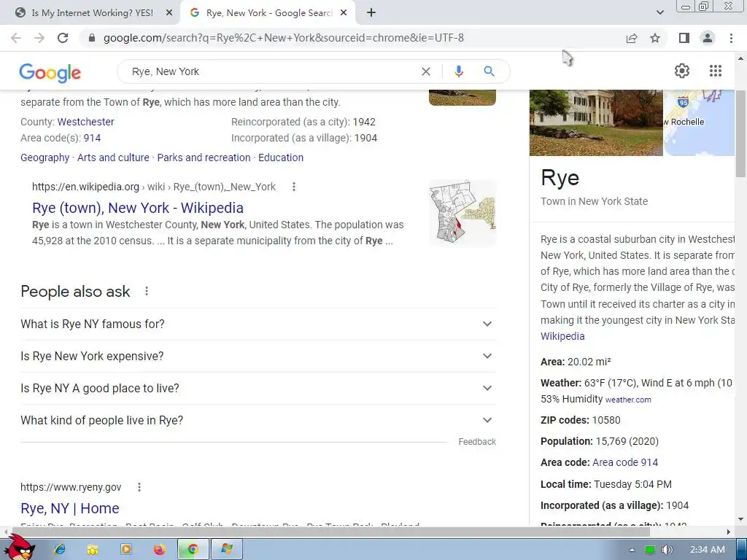
Task: Open the Geography section link
Action: (x=44, y=157)
